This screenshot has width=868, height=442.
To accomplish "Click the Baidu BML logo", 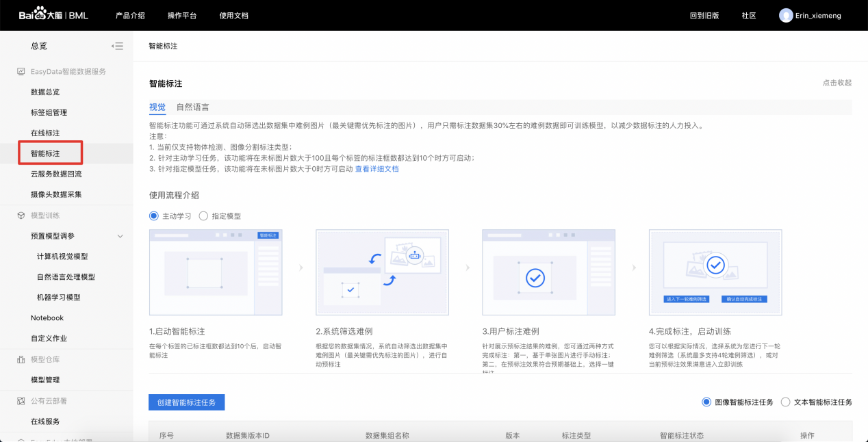I will [x=53, y=15].
